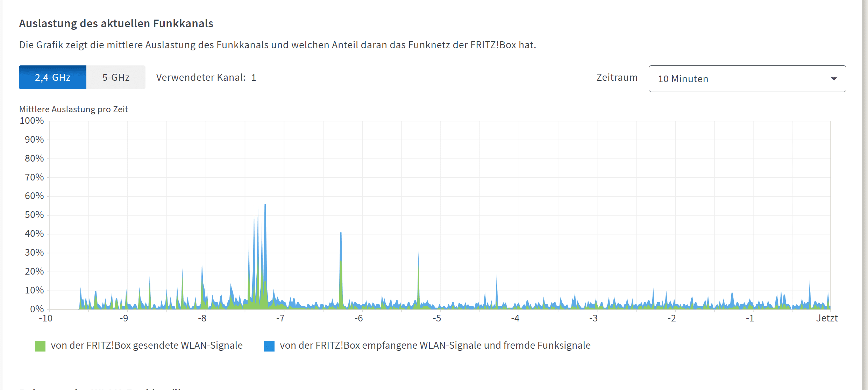Click the green legend color square

tap(40, 346)
